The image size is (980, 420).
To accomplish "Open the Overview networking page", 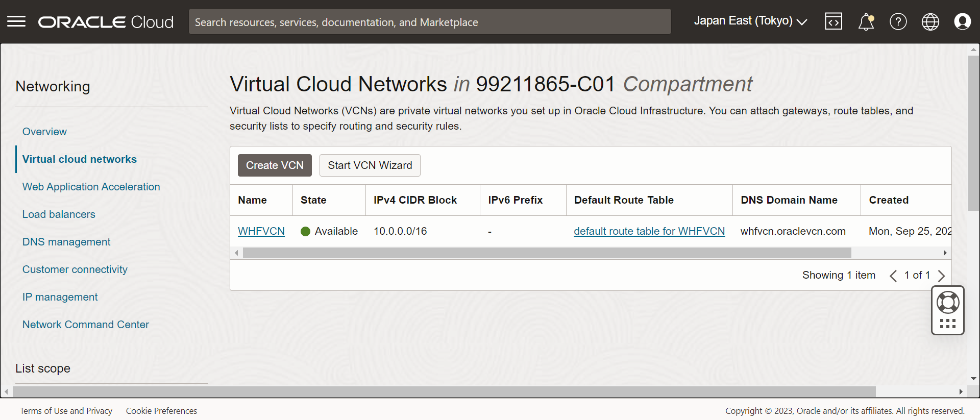I will [x=44, y=132].
